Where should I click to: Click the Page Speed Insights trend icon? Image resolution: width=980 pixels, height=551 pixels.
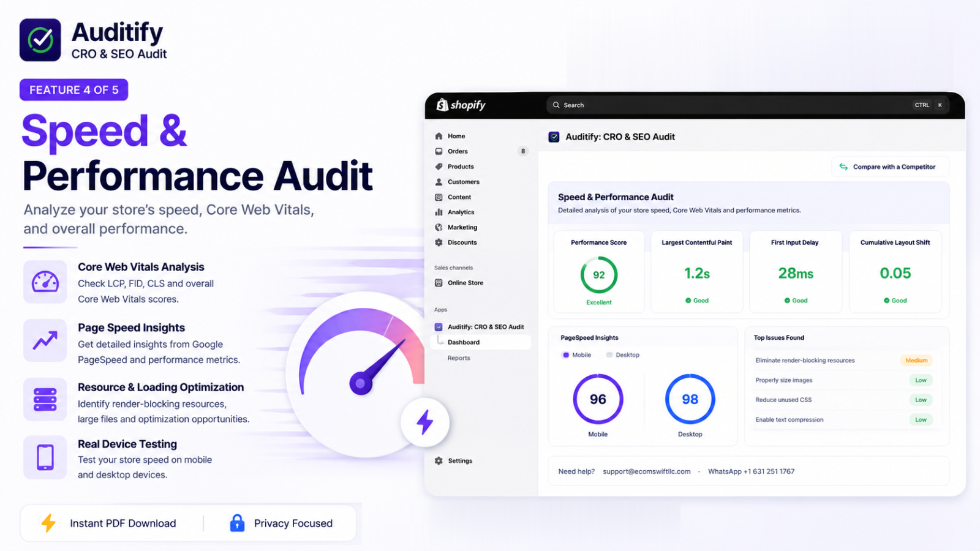coord(45,340)
